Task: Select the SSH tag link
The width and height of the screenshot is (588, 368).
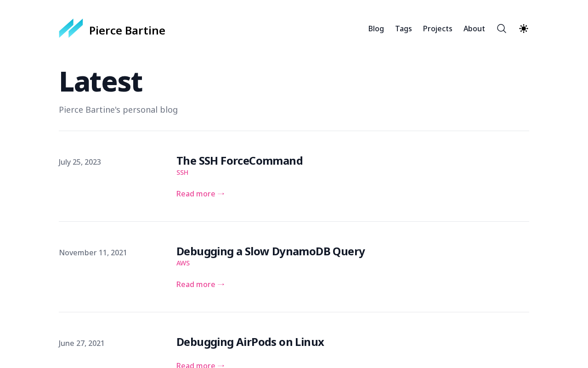Action: click(182, 172)
